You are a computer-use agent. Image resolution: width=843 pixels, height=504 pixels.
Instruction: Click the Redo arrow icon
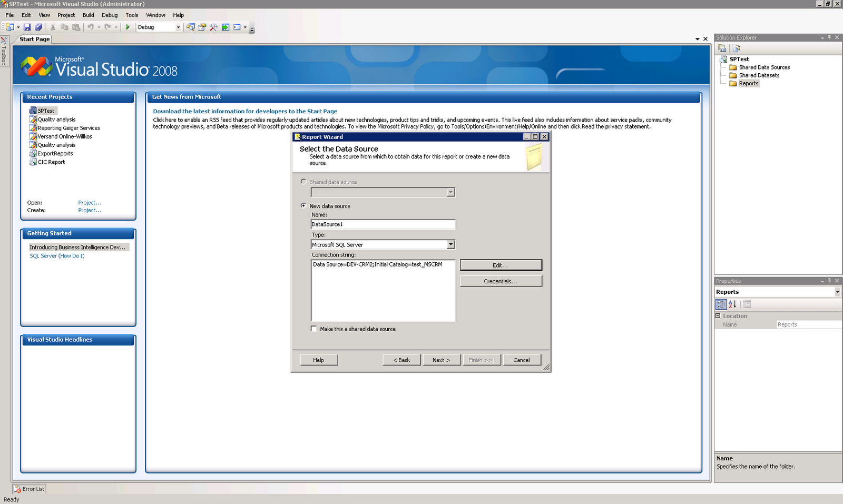coord(107,27)
